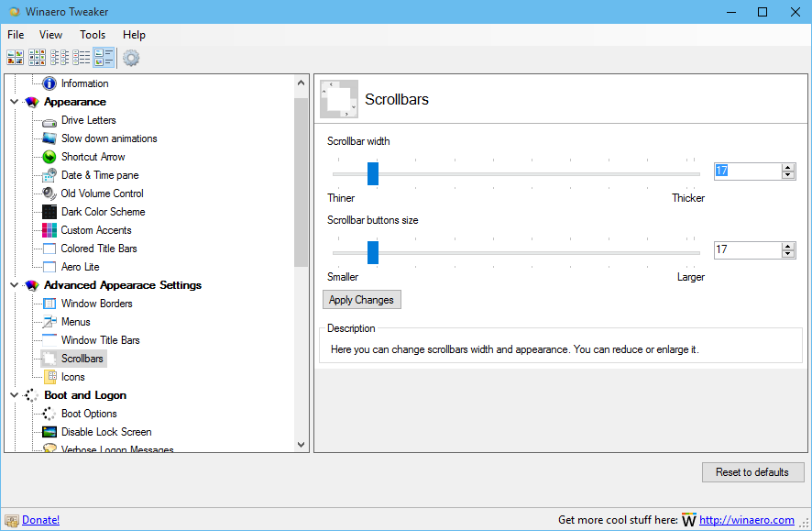Switch to the Tools menu
Viewport: 812px width, 531px height.
coord(92,35)
